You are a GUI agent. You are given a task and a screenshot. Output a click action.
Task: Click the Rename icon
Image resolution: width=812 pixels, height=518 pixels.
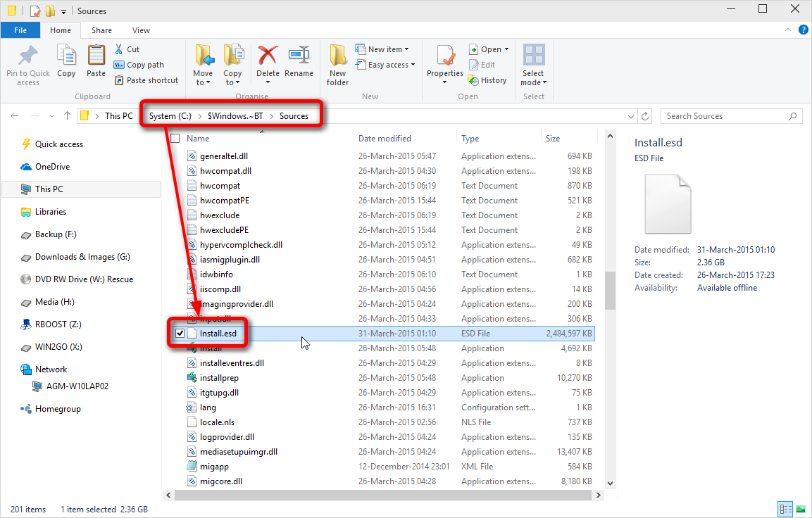coord(299,56)
